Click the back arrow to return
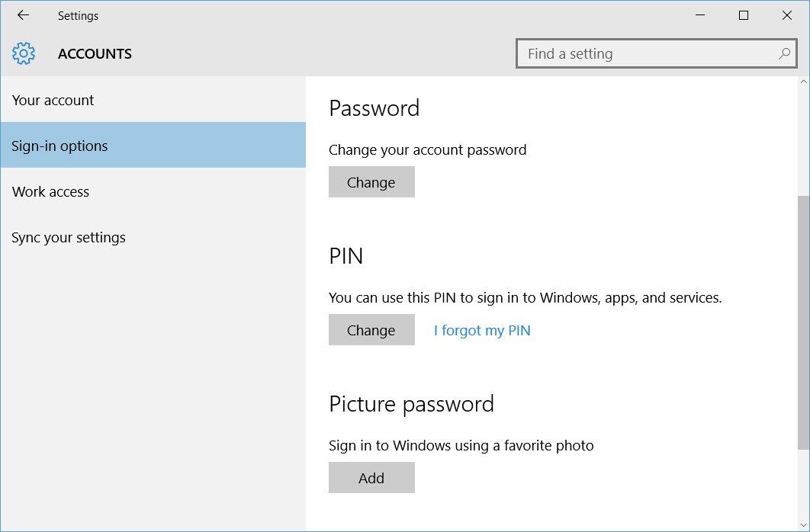Viewport: 810px width, 532px height. click(21, 14)
